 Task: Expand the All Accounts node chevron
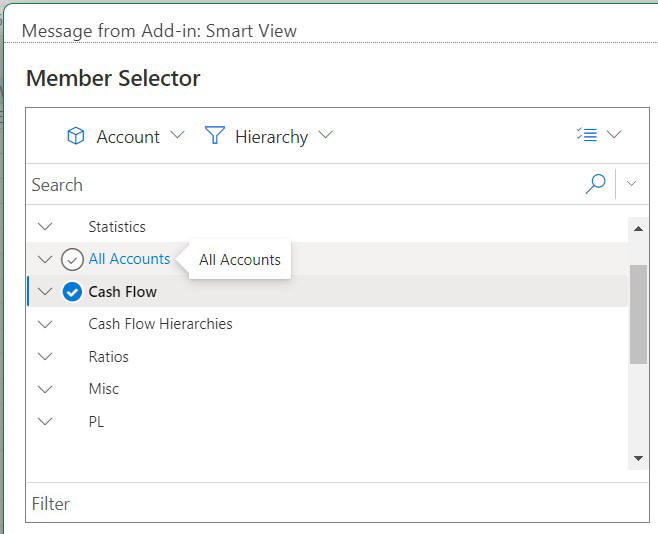pos(45,260)
